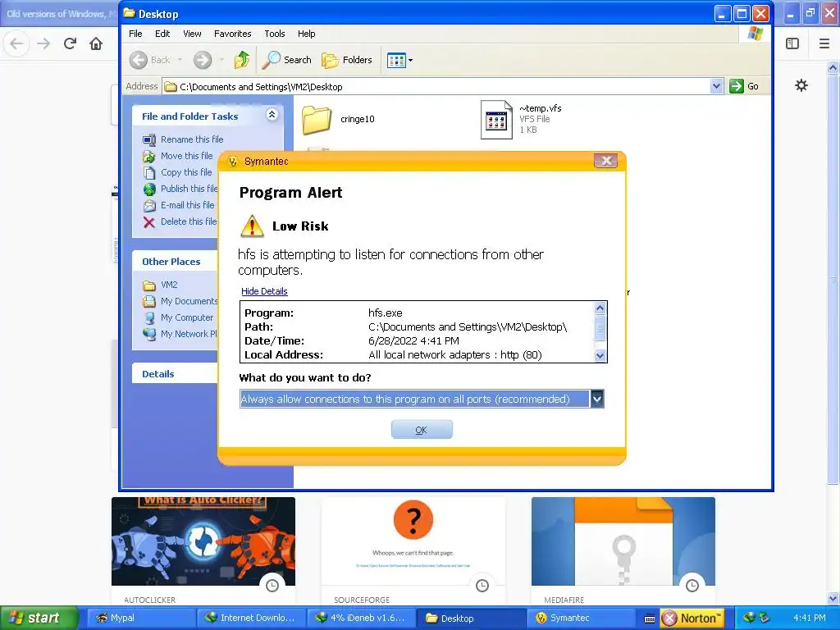Click Move this file
This screenshot has height=630, width=840.
click(x=186, y=156)
